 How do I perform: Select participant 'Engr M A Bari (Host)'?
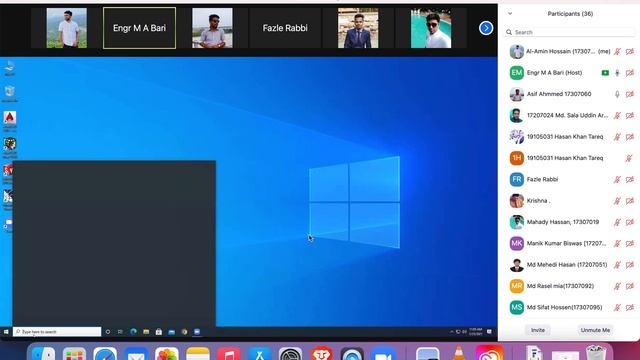click(554, 73)
